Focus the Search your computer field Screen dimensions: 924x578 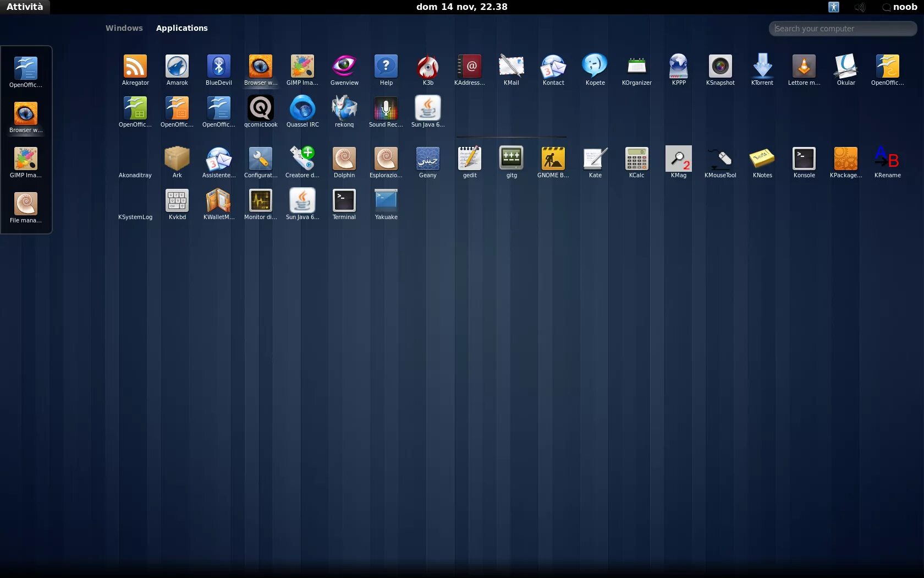843,29
